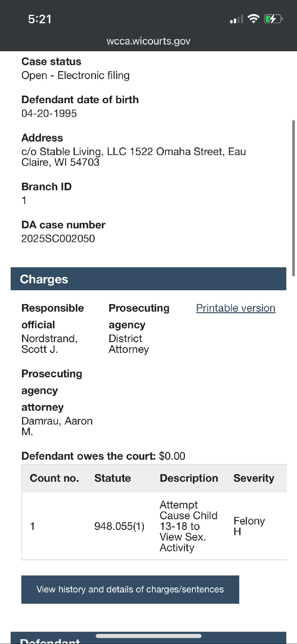Tap the Wi-Fi status icon
297x644 pixels.
click(x=253, y=19)
